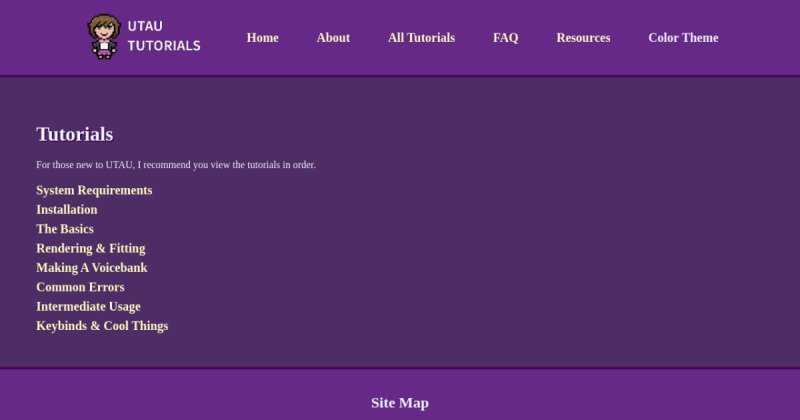800x420 pixels.
Task: Open the FAQ page
Action: click(x=505, y=38)
